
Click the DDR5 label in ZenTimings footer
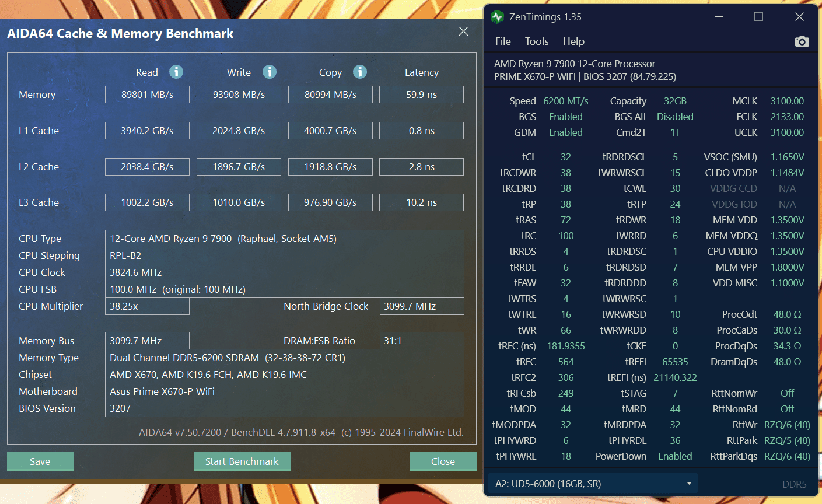794,484
